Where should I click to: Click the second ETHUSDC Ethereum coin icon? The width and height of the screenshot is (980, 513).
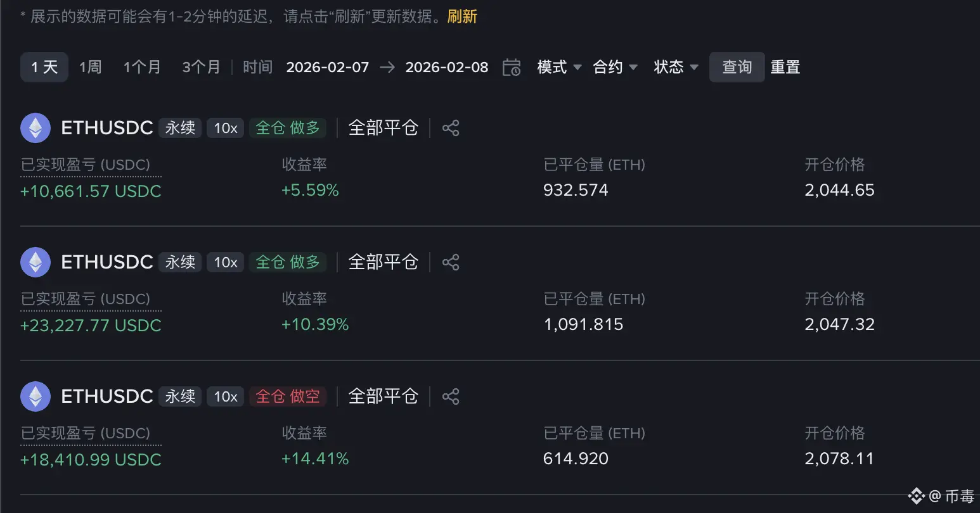point(35,262)
